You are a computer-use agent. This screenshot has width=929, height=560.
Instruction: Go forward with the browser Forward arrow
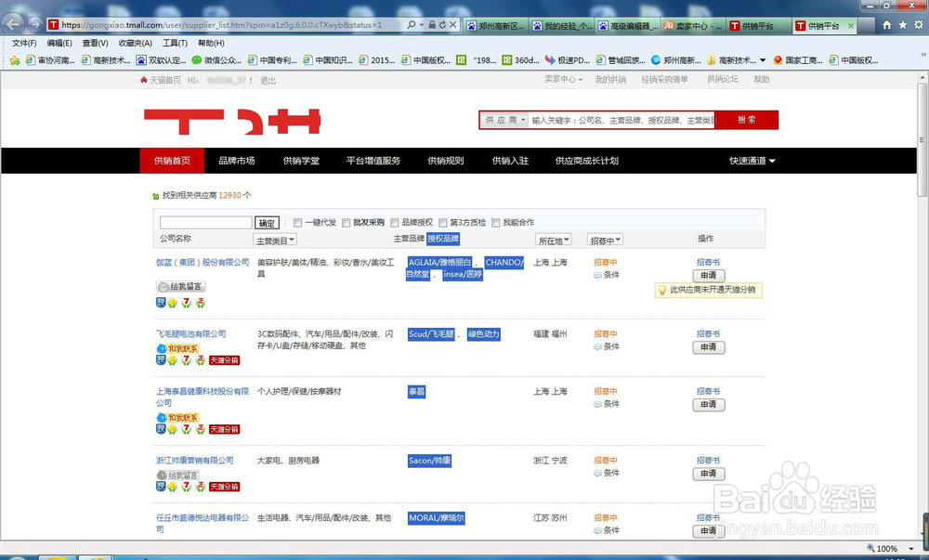[35, 24]
